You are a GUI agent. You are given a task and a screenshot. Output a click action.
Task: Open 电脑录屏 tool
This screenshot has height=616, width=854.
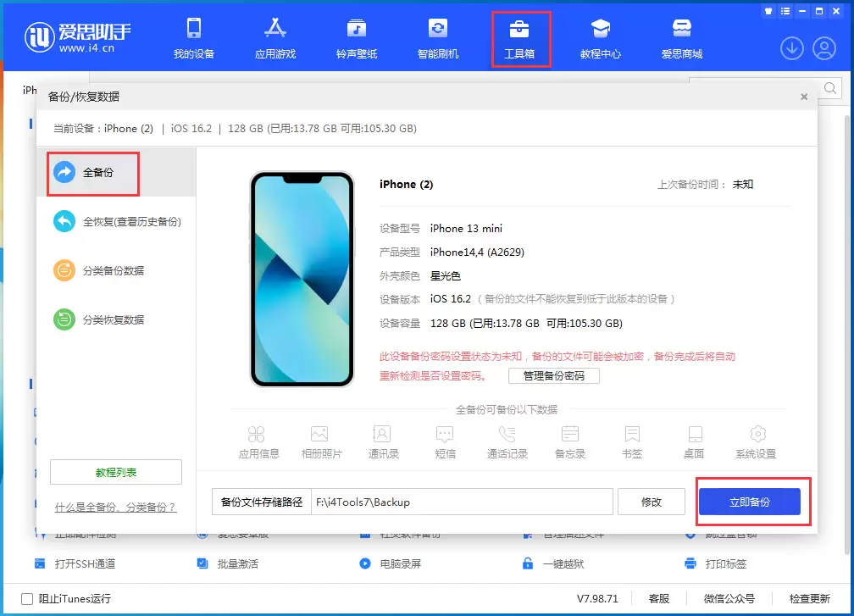[390, 563]
